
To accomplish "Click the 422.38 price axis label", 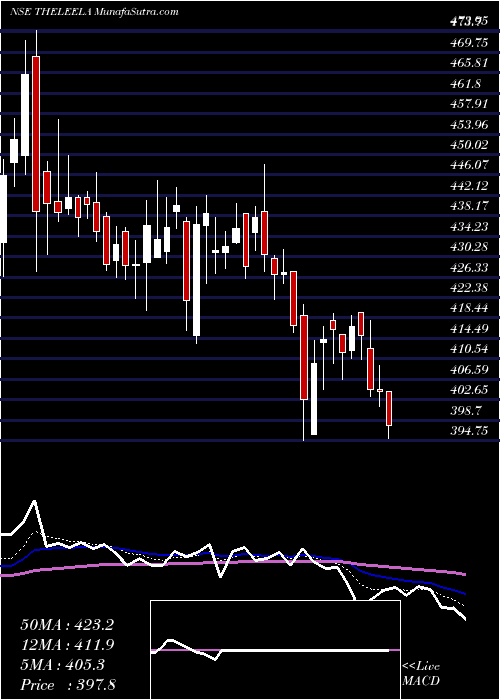I will [x=468, y=288].
